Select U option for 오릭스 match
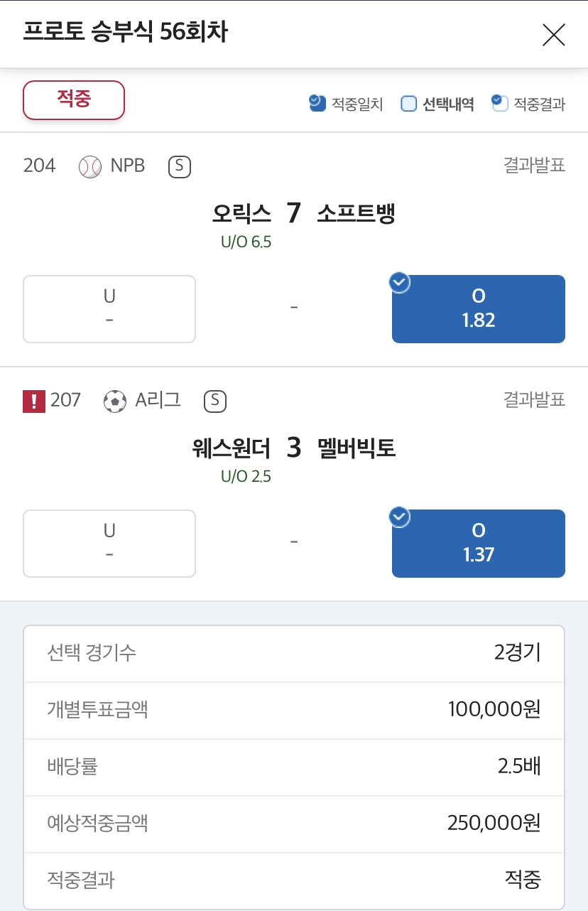The height and width of the screenshot is (911, 588). pos(109,309)
